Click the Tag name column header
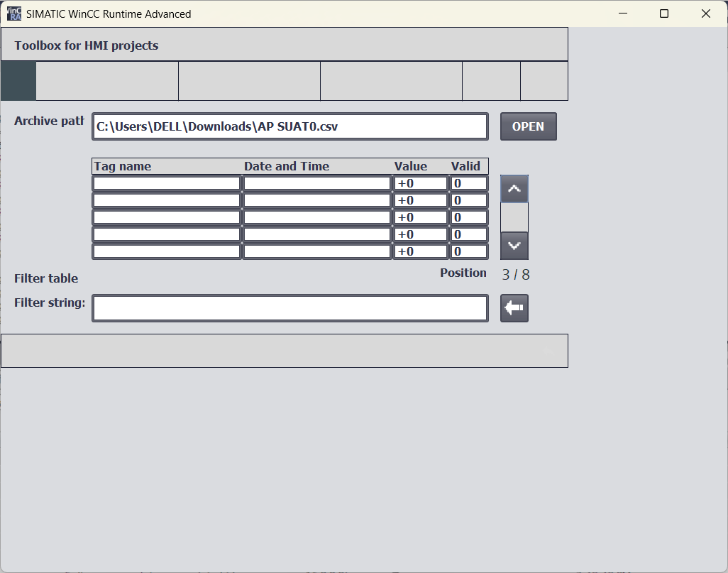Viewport: 728px width, 573px height. pyautogui.click(x=123, y=166)
